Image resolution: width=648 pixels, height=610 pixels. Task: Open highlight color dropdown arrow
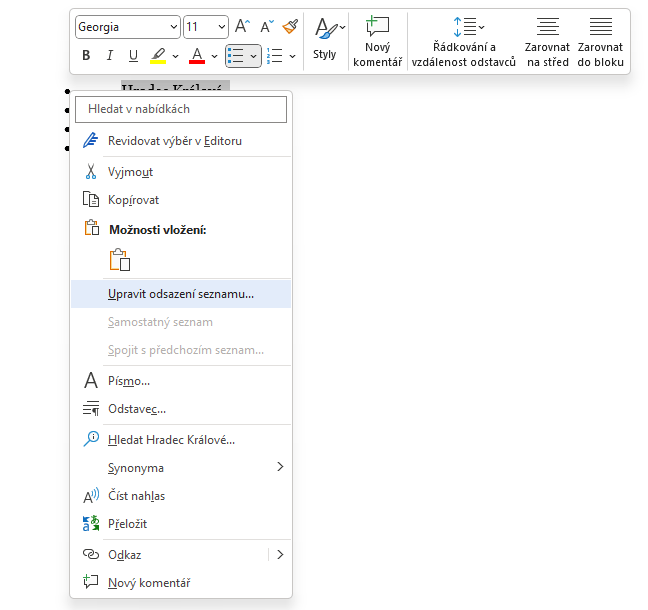[x=175, y=56]
